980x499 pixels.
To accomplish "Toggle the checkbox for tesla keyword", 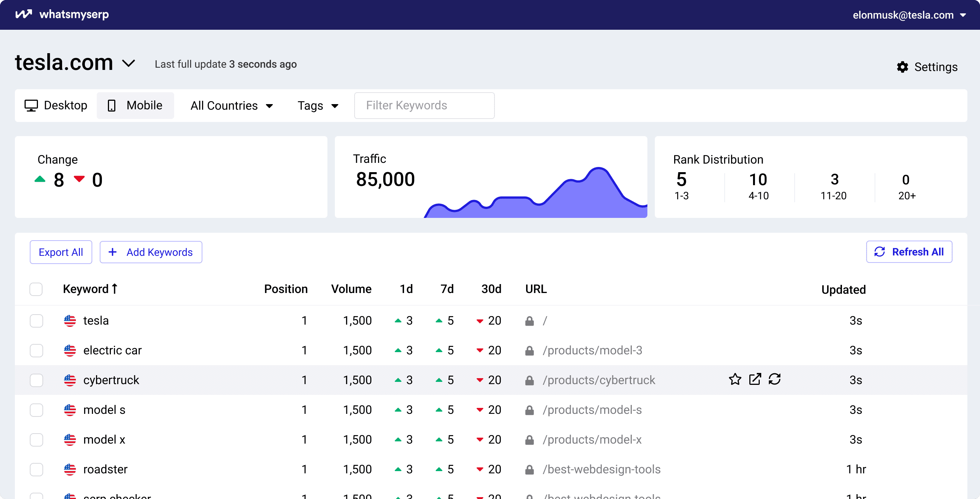I will tap(36, 321).
